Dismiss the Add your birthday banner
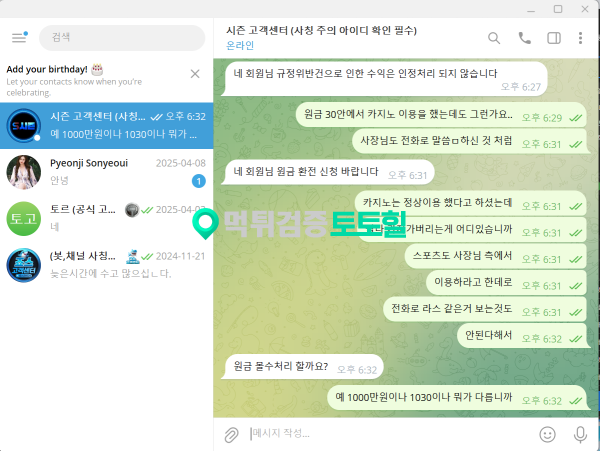This screenshot has width=600, height=451. point(195,73)
